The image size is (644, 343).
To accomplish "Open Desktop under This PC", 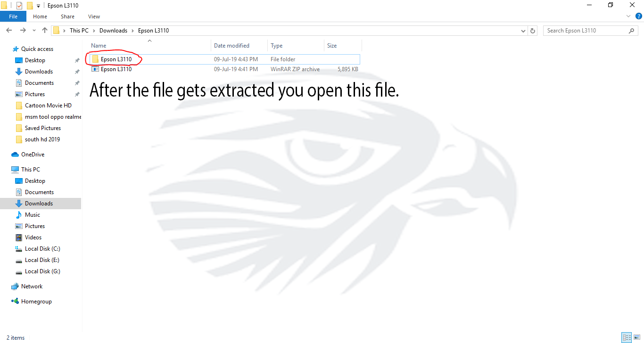I will coord(35,181).
